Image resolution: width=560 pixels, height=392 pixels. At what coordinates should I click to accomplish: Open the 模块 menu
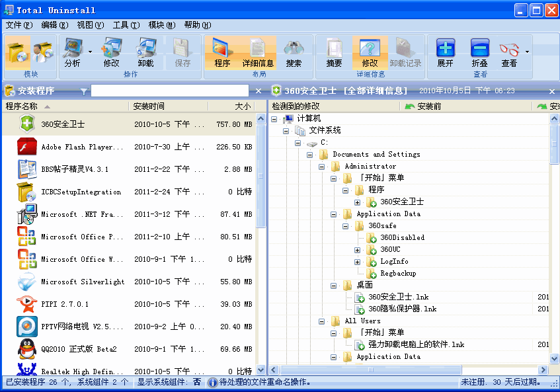[162, 25]
